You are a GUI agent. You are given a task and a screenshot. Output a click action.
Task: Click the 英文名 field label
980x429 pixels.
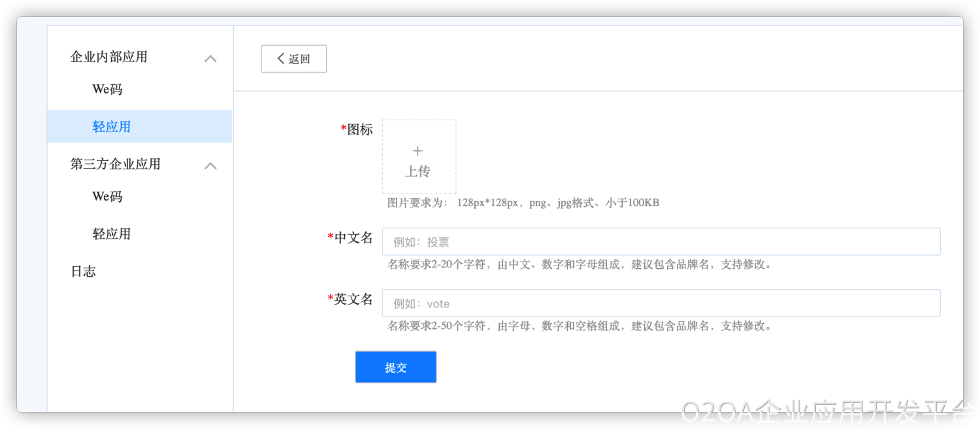(x=353, y=300)
